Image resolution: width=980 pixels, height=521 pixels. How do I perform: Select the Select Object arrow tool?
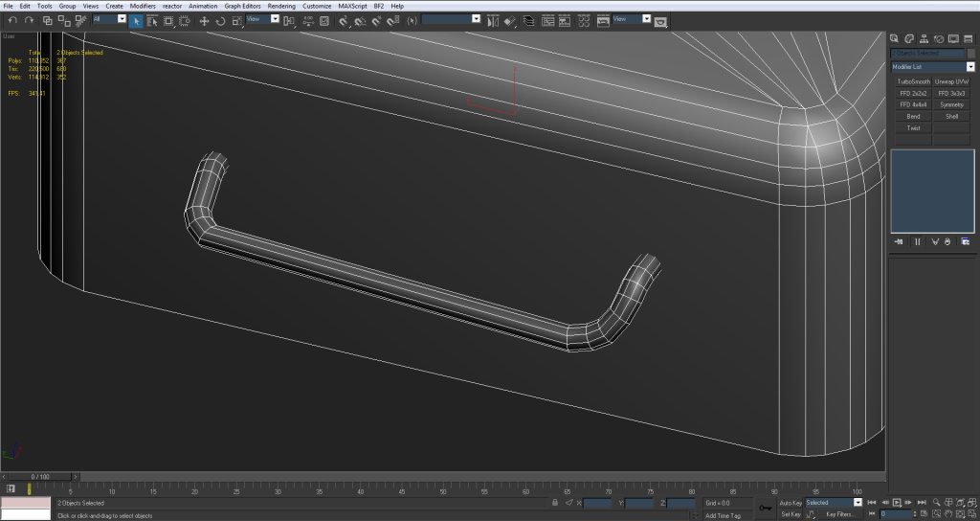tap(137, 19)
